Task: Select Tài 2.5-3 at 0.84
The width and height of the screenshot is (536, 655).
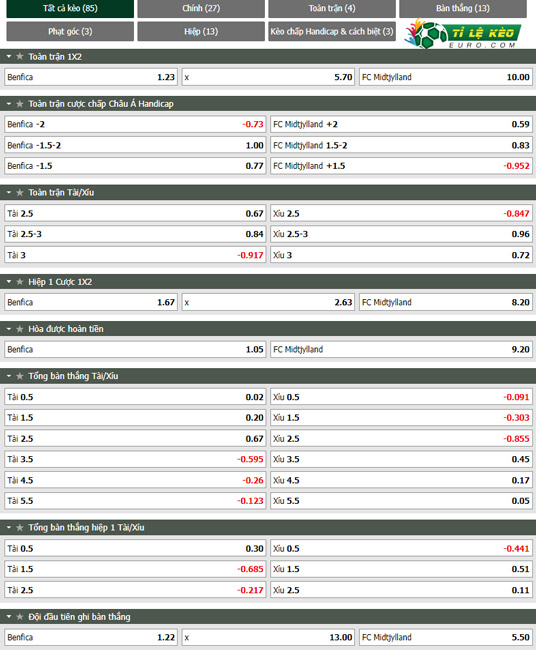Action: pos(135,234)
